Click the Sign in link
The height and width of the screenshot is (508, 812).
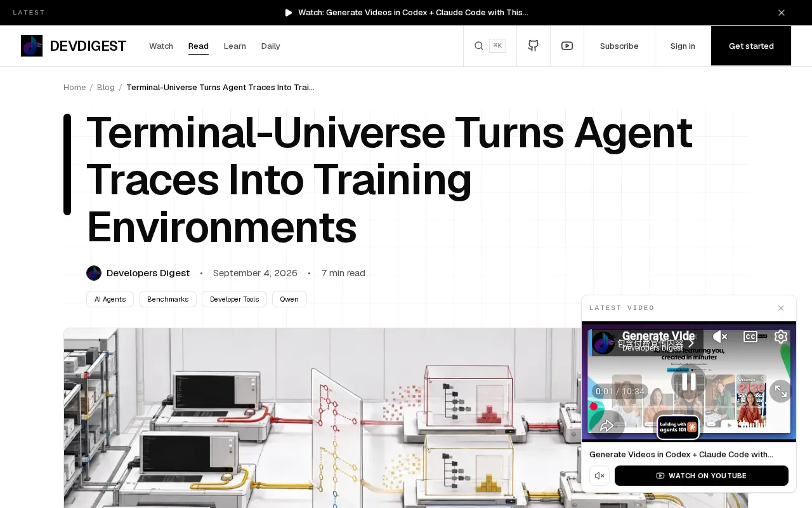click(x=683, y=46)
